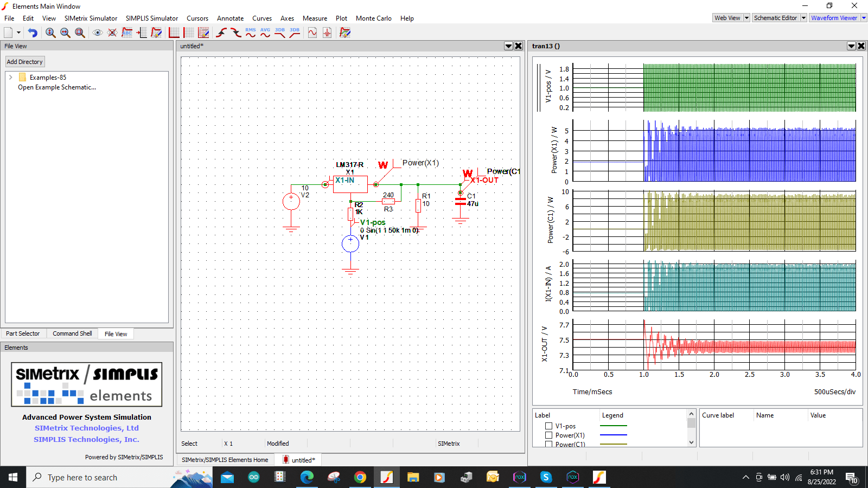This screenshot has height=488, width=868.
Task: Select the Zoom to Area tool
Action: pos(79,33)
